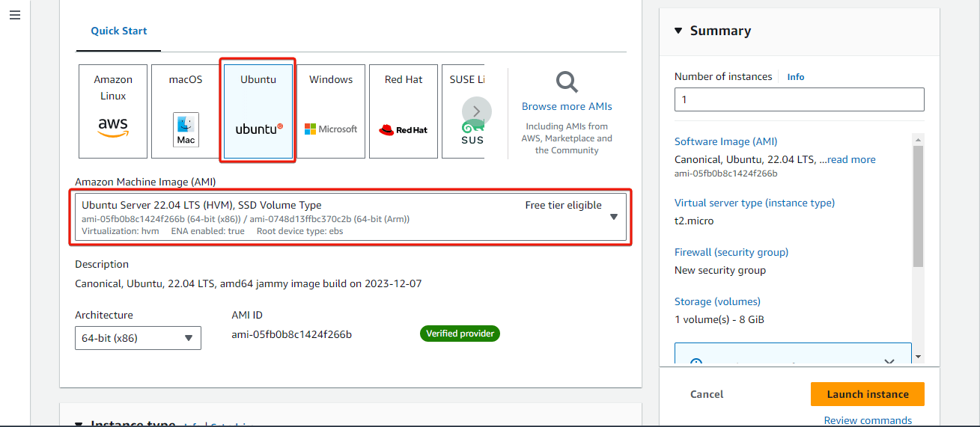
Task: Open Info next to Number of instances
Action: point(796,77)
